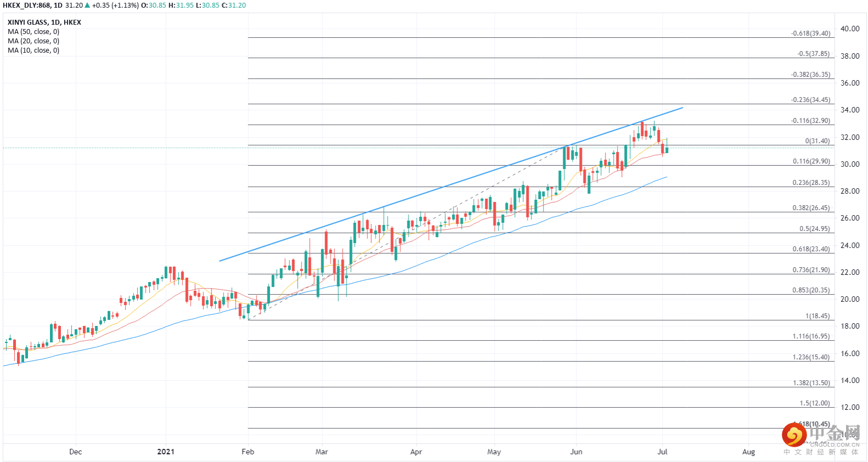This screenshot has width=868, height=462.
Task: Click the Dec label on time axis
Action: tap(76, 452)
